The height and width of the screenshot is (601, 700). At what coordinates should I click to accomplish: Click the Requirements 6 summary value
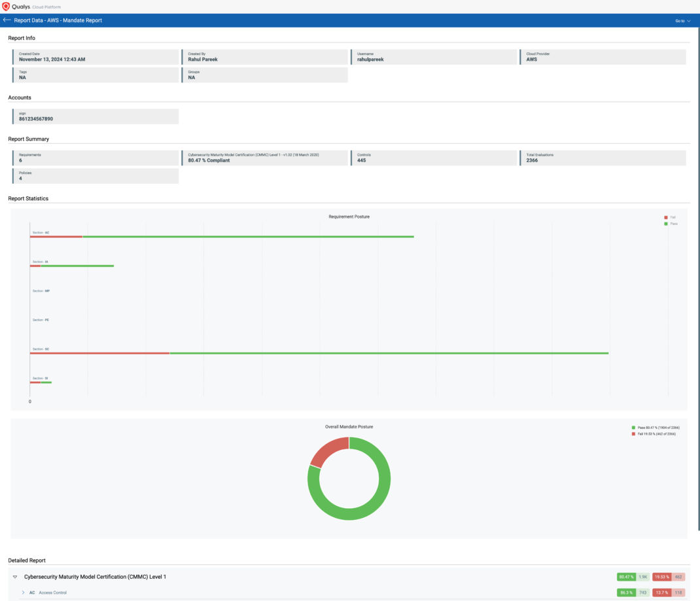pos(20,161)
